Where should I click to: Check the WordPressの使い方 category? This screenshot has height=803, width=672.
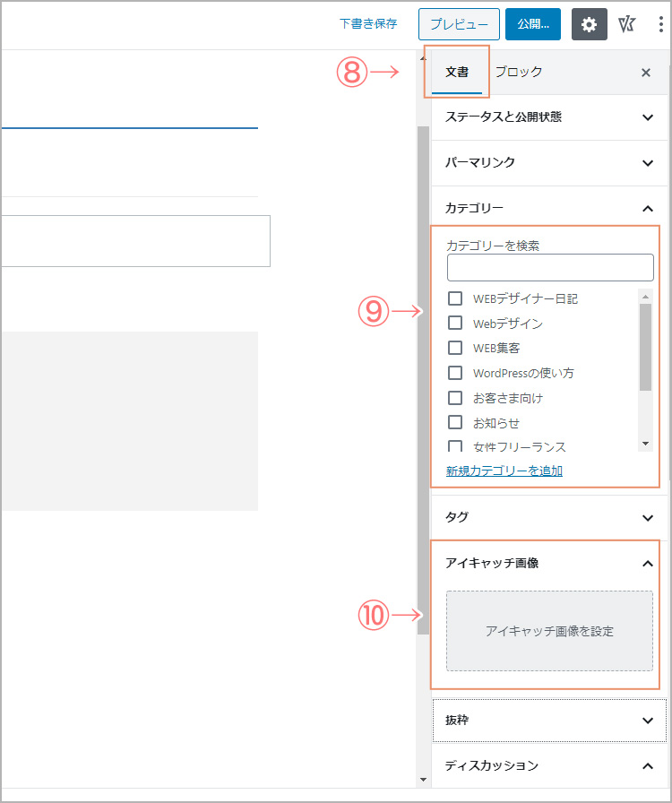pos(455,372)
